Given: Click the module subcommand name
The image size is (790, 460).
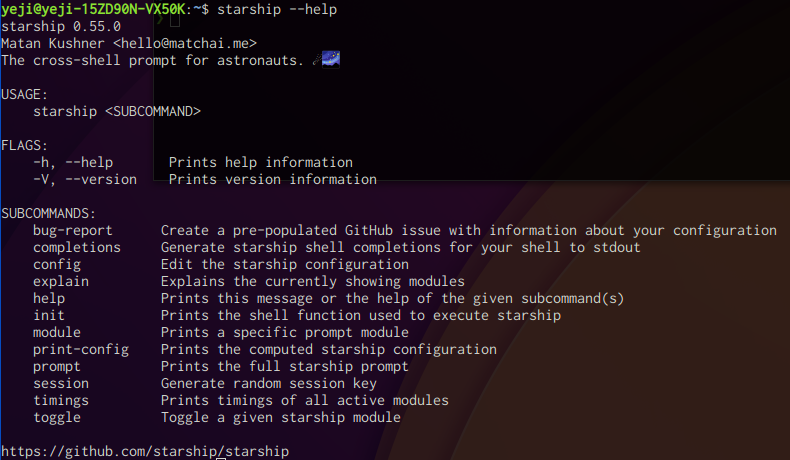Looking at the screenshot, I should pos(56,332).
